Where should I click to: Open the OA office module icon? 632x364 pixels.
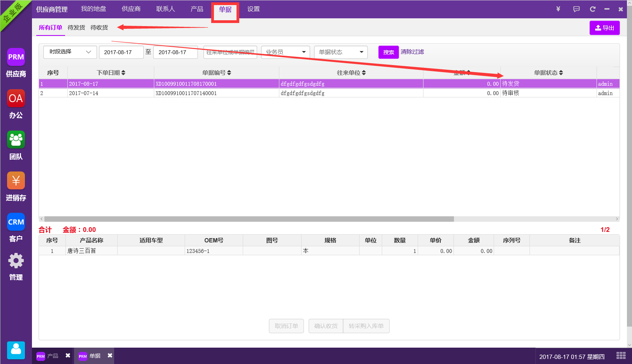(x=16, y=98)
